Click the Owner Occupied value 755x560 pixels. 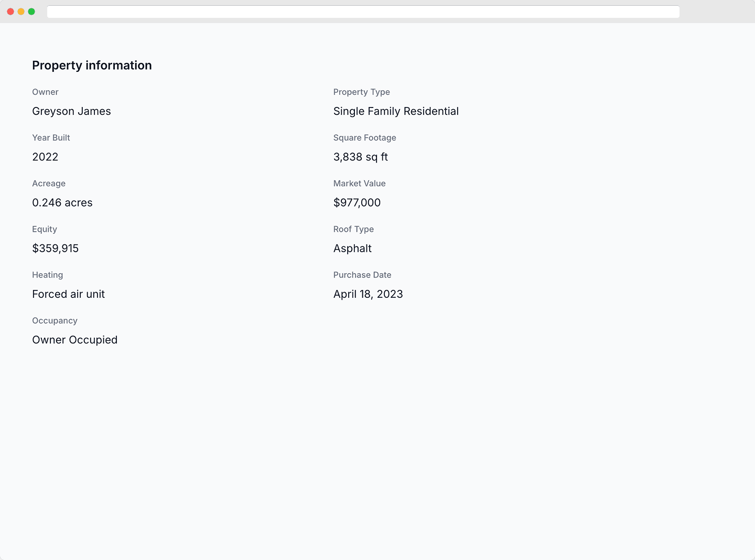74,340
